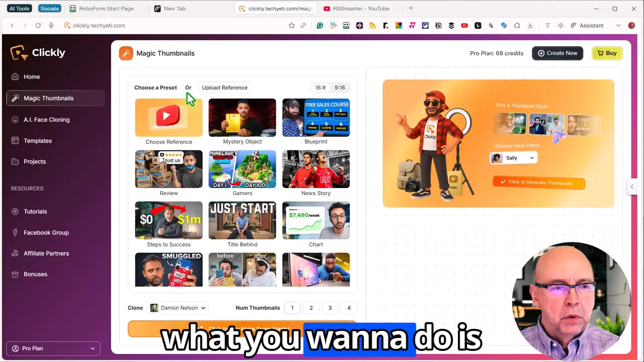Select the Magic Thumbnails sidebar icon

[x=15, y=98]
